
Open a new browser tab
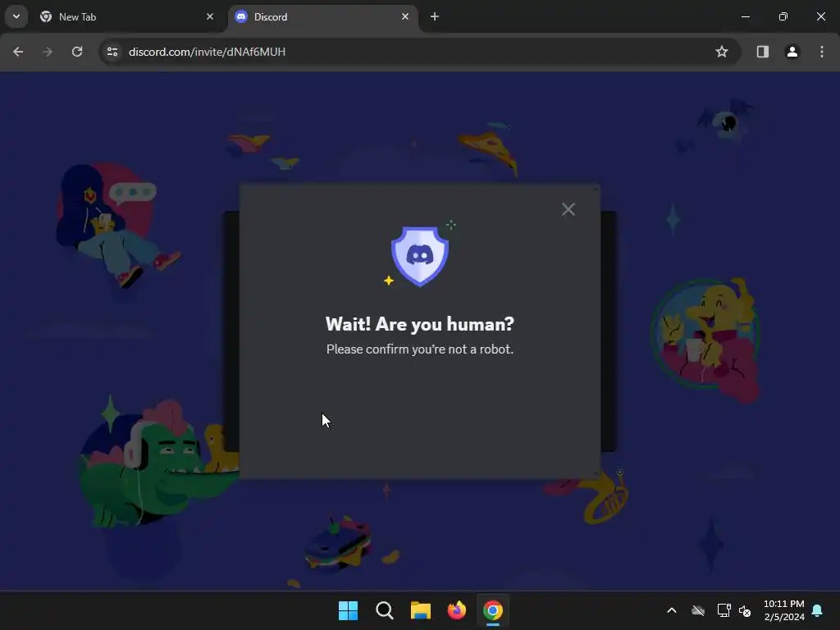click(435, 16)
